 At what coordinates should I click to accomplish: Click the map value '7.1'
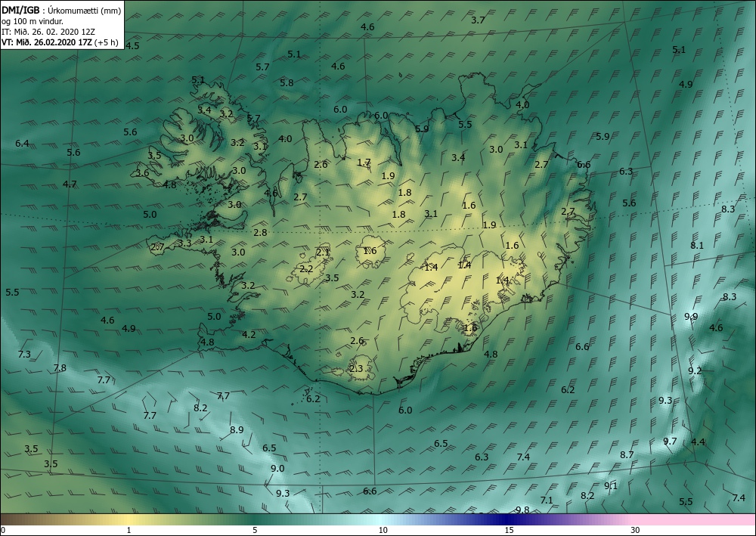point(547,500)
